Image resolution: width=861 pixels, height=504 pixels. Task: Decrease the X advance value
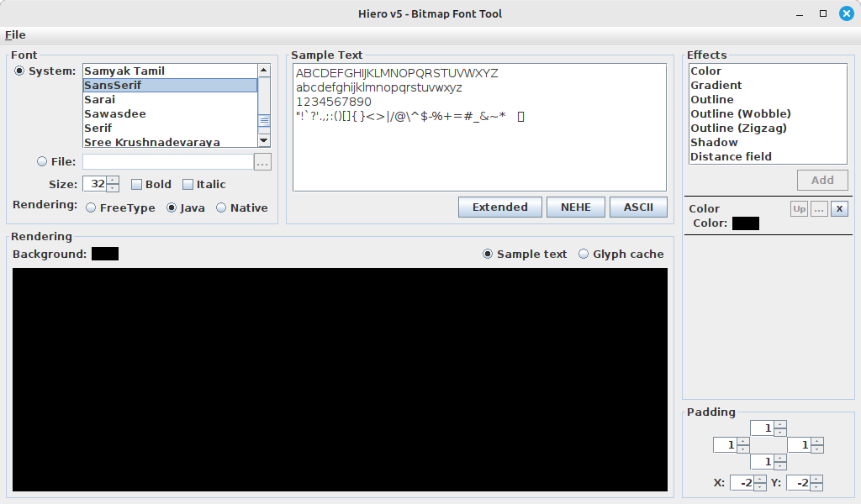click(x=760, y=486)
